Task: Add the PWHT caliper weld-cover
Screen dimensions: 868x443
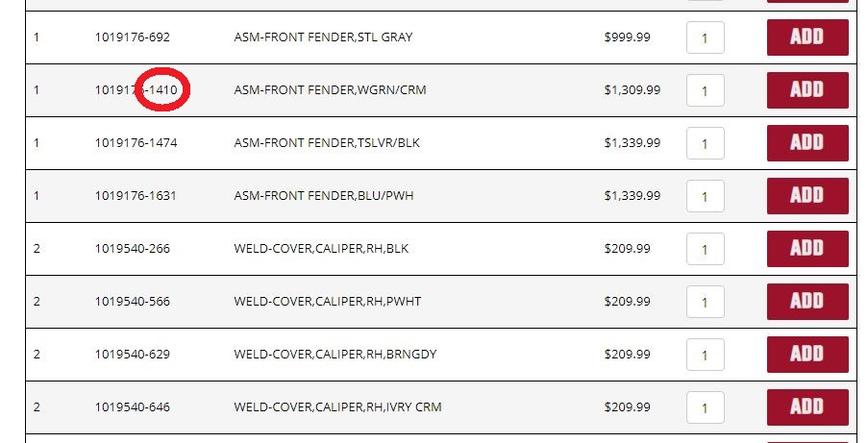Action: point(807,302)
